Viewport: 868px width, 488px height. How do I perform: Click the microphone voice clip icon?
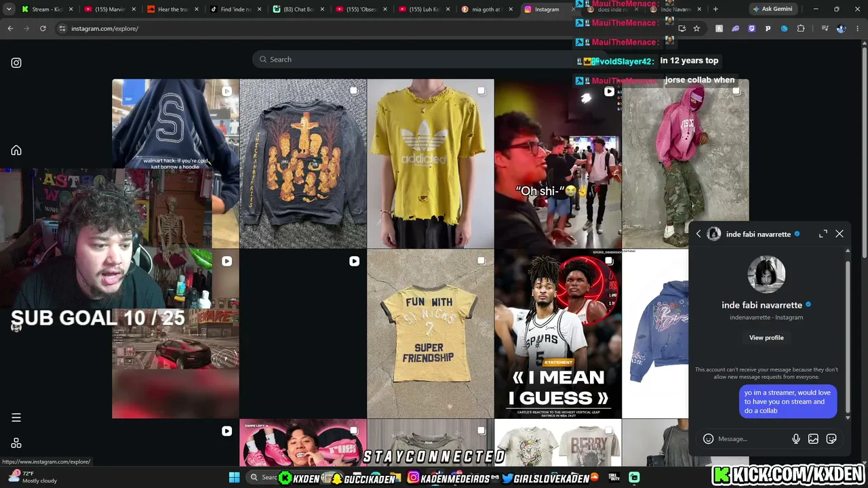[x=796, y=439]
